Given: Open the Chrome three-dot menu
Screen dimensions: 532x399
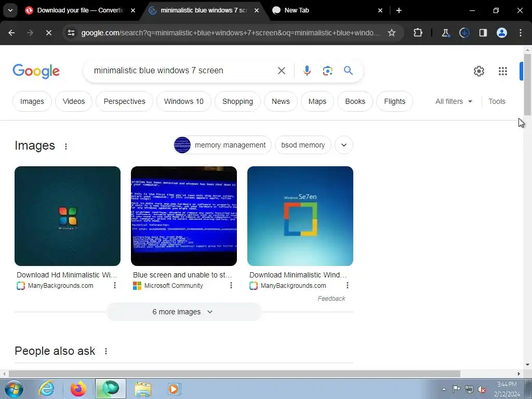Looking at the screenshot, I should (521, 33).
